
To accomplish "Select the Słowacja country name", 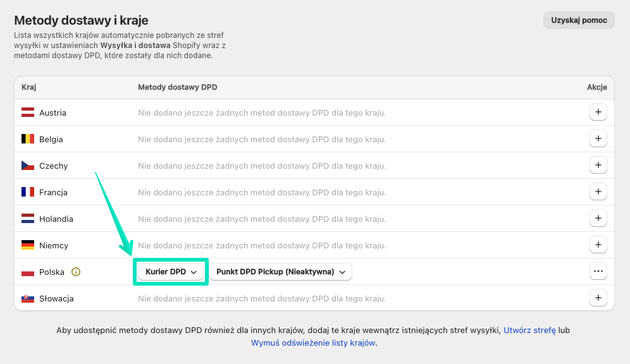I will (56, 298).
